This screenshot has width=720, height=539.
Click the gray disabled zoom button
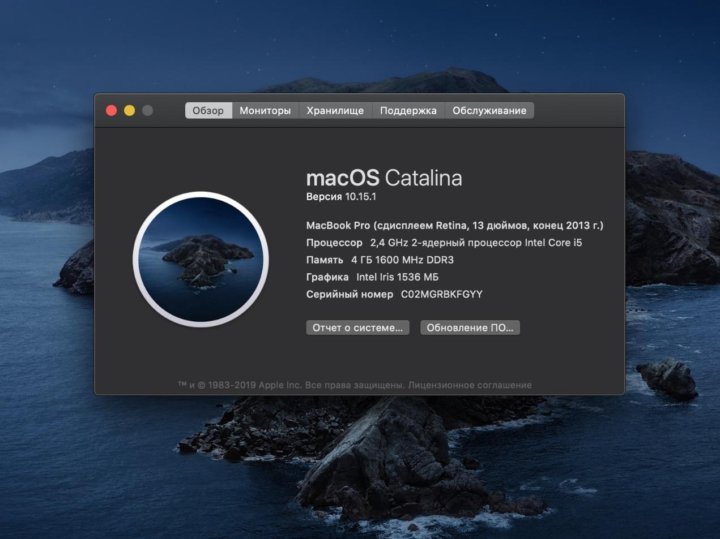(148, 111)
